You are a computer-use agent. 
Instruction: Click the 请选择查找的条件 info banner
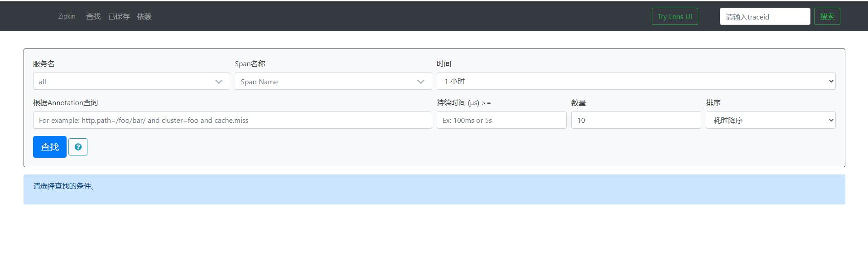point(434,189)
